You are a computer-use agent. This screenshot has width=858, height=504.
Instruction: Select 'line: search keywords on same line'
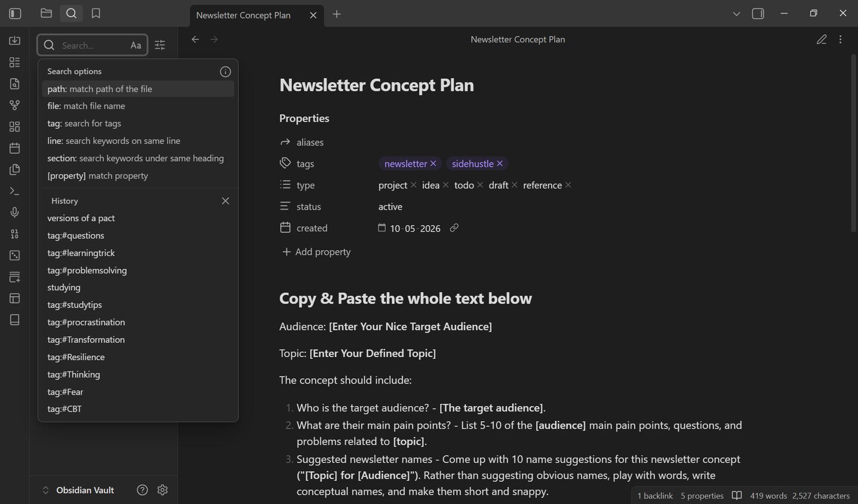tap(138, 141)
